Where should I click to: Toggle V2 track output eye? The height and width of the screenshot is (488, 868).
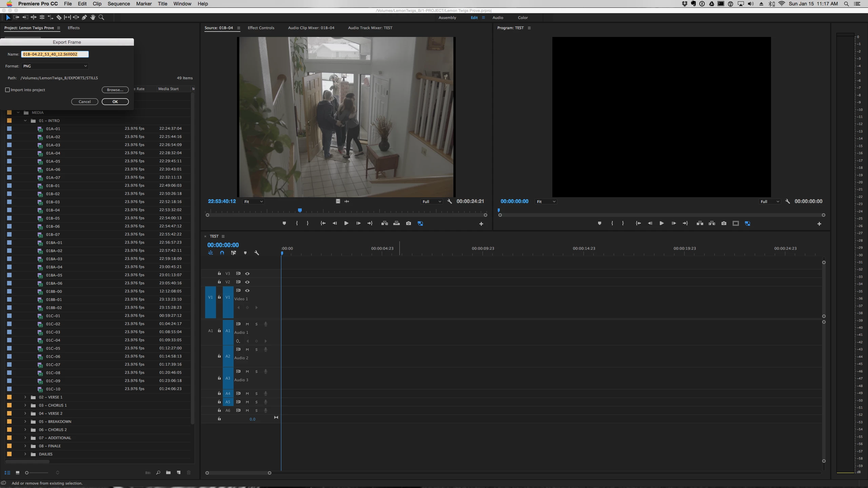[x=247, y=282]
